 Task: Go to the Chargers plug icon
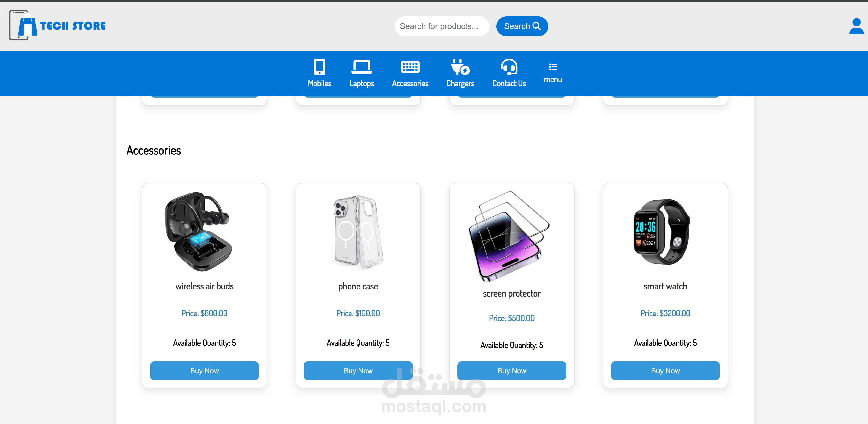[460, 67]
